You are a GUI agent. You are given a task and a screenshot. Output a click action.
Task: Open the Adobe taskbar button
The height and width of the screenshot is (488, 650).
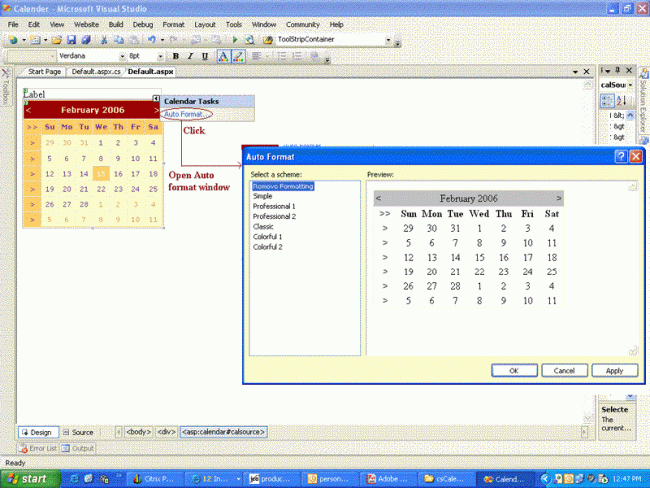(388, 479)
